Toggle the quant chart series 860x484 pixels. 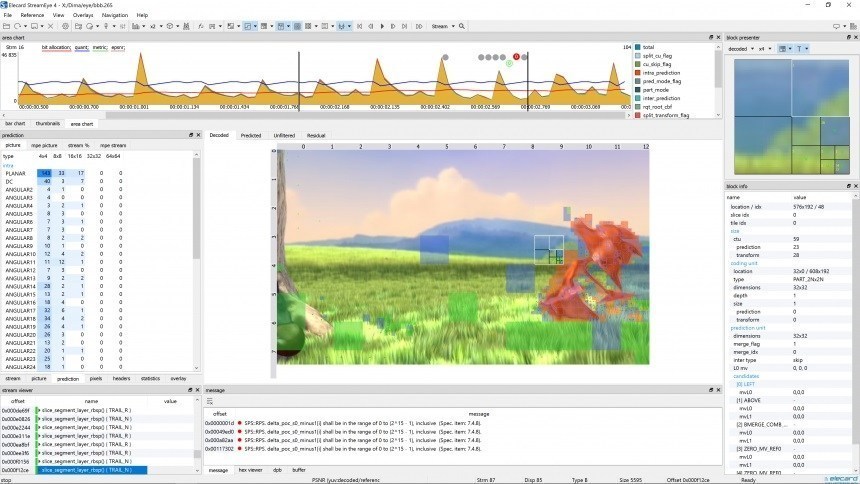[x=81, y=48]
